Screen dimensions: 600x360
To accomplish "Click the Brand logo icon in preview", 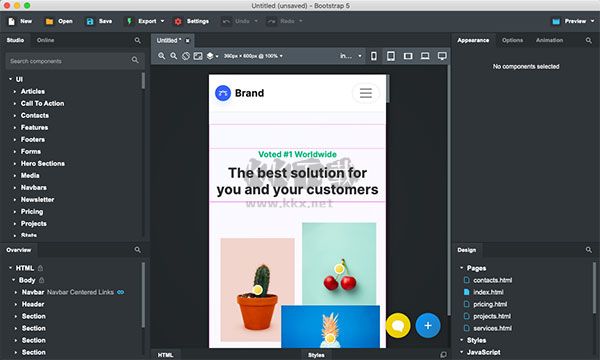I will click(223, 93).
